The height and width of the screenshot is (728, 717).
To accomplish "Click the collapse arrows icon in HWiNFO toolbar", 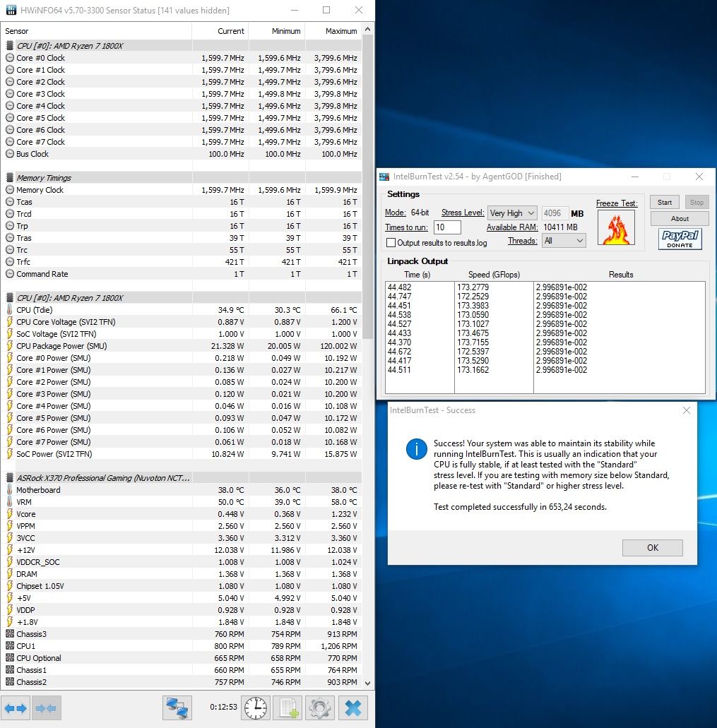I will click(x=46, y=708).
